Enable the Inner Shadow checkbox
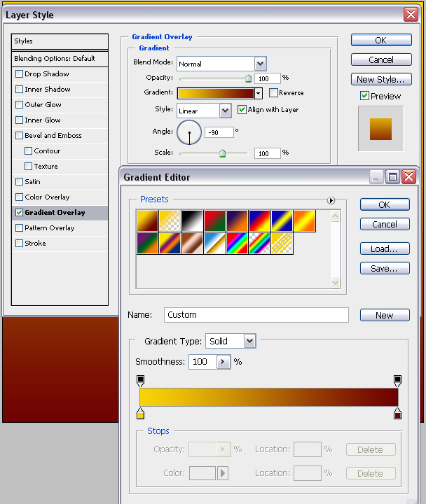Viewport: 426px width, 504px height. 20,89
